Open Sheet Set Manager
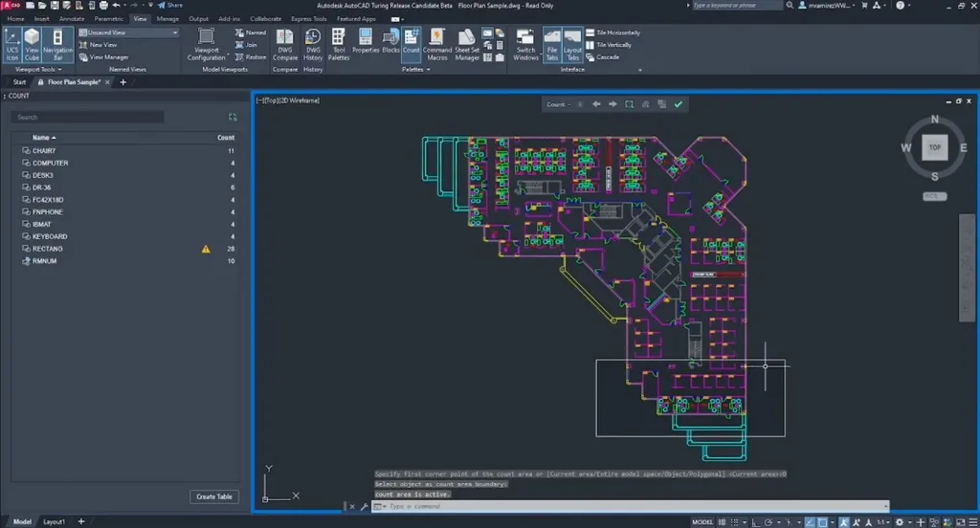This screenshot has width=980, height=528. pos(467,44)
